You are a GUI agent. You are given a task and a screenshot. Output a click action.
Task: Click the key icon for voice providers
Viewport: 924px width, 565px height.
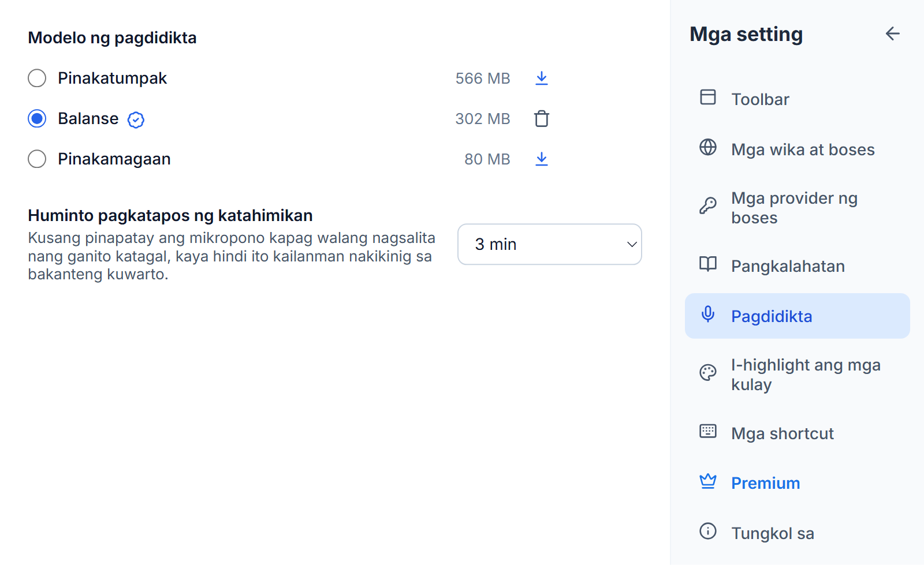[708, 205]
